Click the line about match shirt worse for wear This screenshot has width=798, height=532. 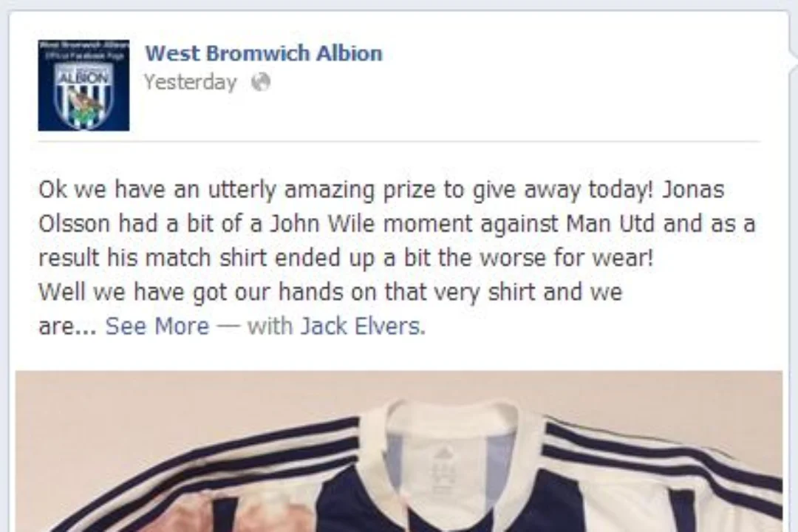click(x=346, y=258)
